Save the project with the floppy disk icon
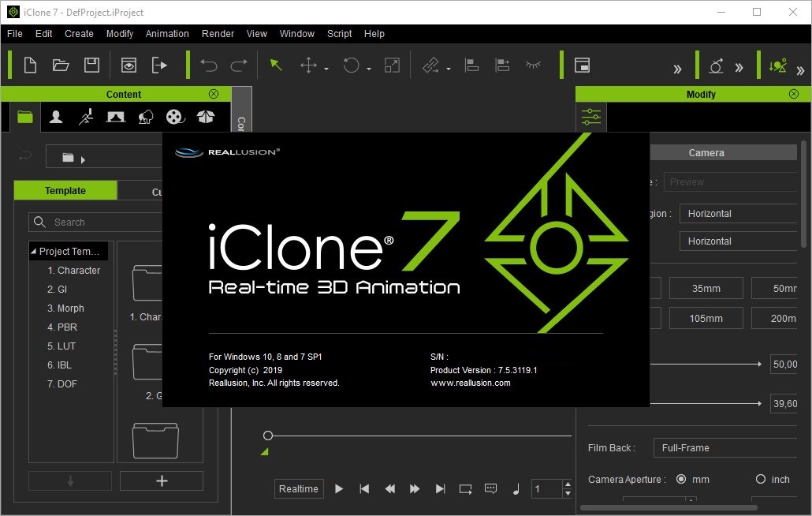This screenshot has width=812, height=516. point(91,65)
